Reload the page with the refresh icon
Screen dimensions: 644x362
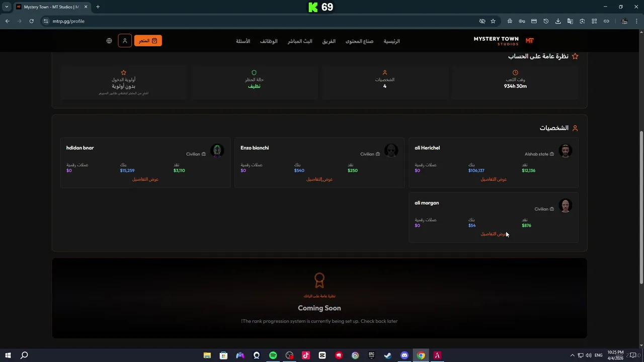tap(31, 21)
